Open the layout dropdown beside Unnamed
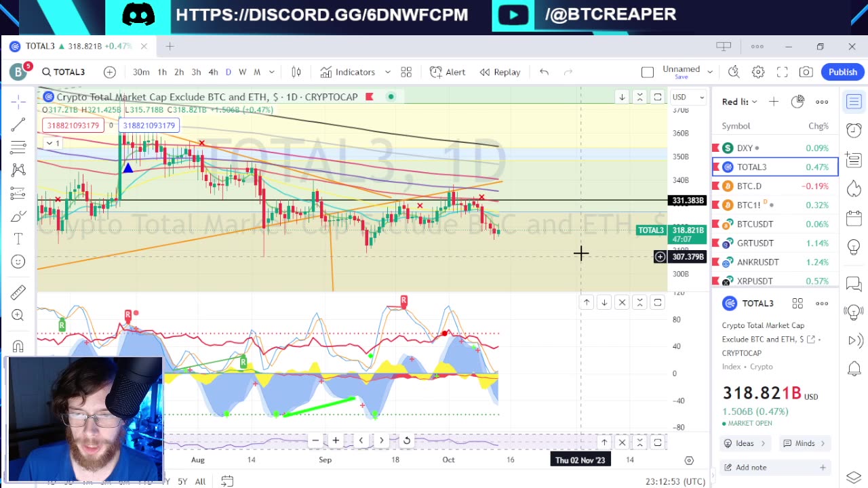This screenshot has height=488, width=868. point(710,72)
